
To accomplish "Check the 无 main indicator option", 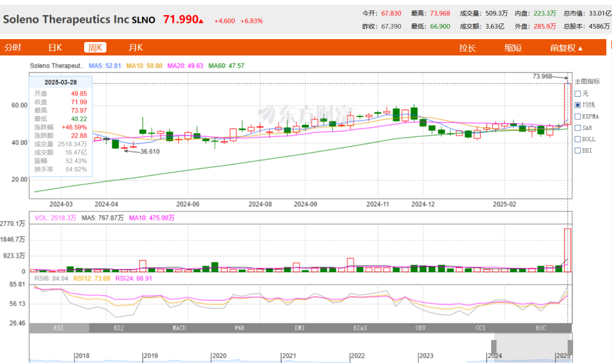I will tap(578, 93).
